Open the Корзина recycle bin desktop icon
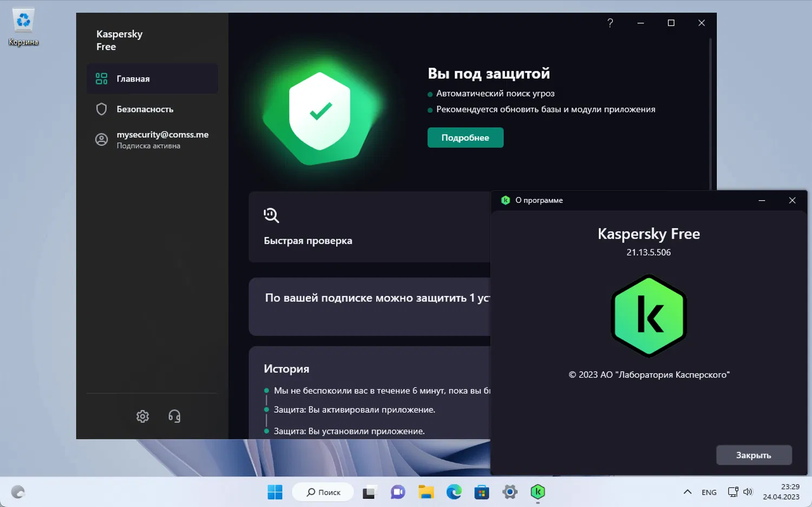This screenshot has width=812, height=507. 23,27
